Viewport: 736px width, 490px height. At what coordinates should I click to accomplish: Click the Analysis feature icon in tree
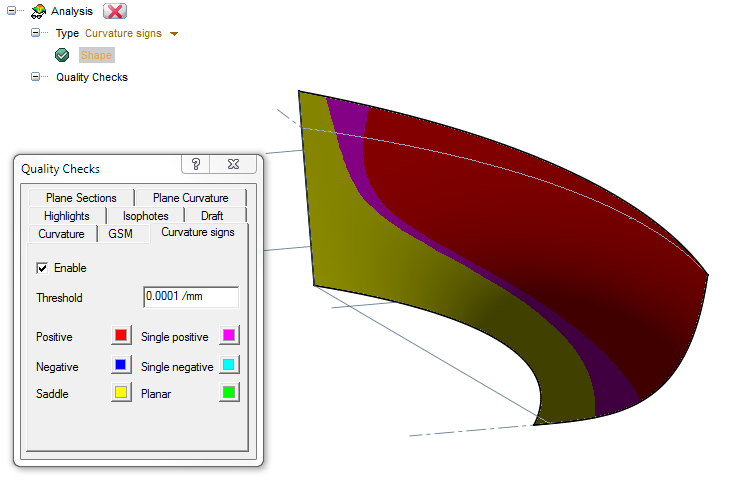(38, 11)
